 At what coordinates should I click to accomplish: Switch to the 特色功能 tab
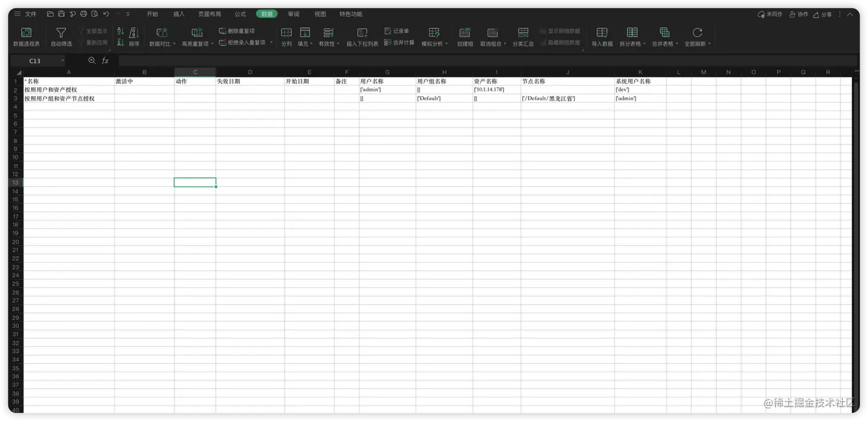[351, 14]
